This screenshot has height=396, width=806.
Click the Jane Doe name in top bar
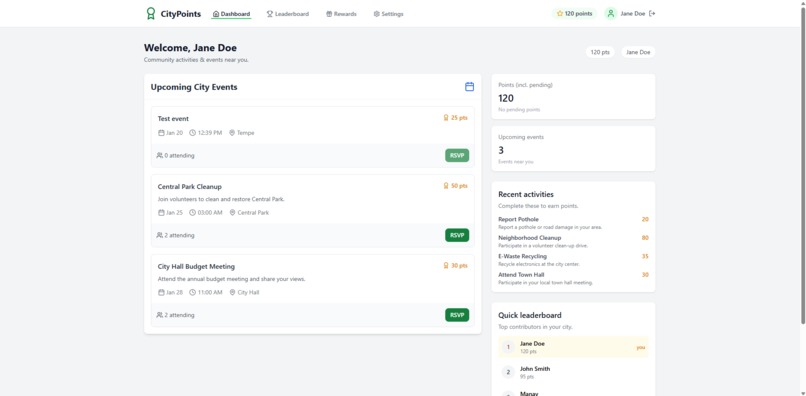[x=633, y=14]
